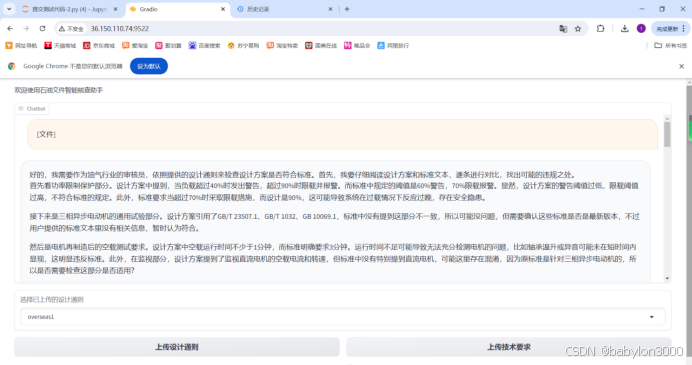Click the 选择已上传的设计通则 label
The width and height of the screenshot is (692, 365).
[x=52, y=300]
